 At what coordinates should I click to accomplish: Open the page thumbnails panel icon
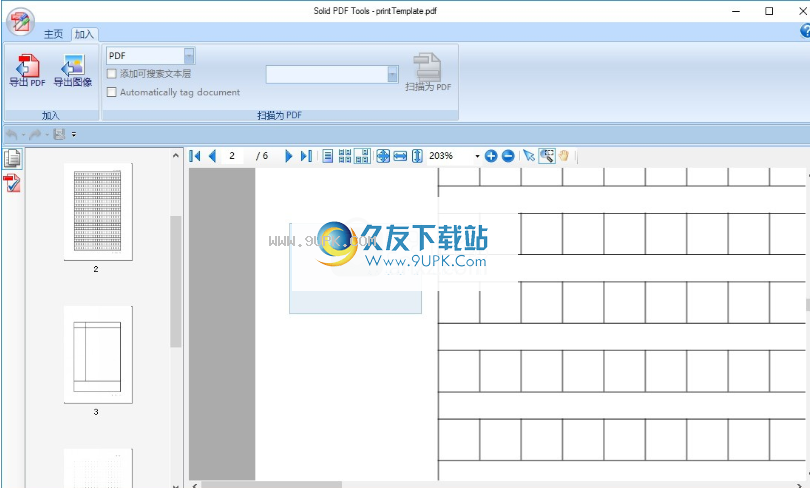pos(12,159)
